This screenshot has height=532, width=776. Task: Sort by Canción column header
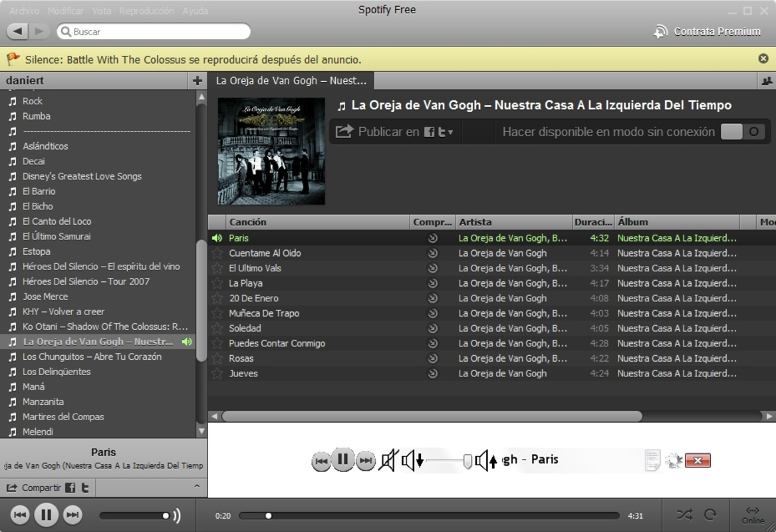(x=318, y=222)
